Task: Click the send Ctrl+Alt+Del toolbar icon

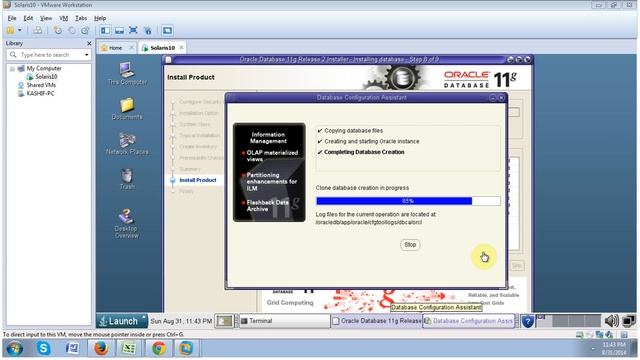Action: tap(38, 30)
